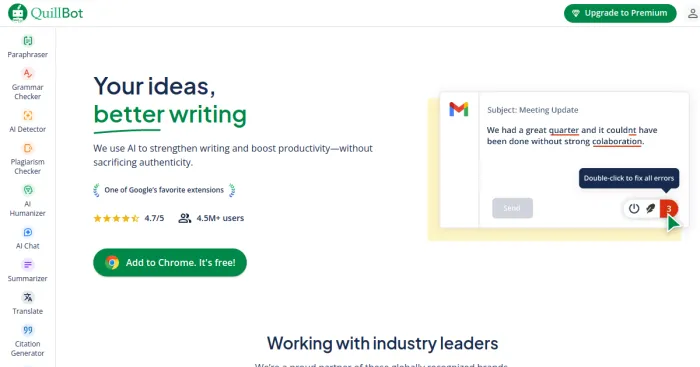This screenshot has width=700, height=367.
Task: Click the misspelled word colaboration
Action: tap(617, 142)
